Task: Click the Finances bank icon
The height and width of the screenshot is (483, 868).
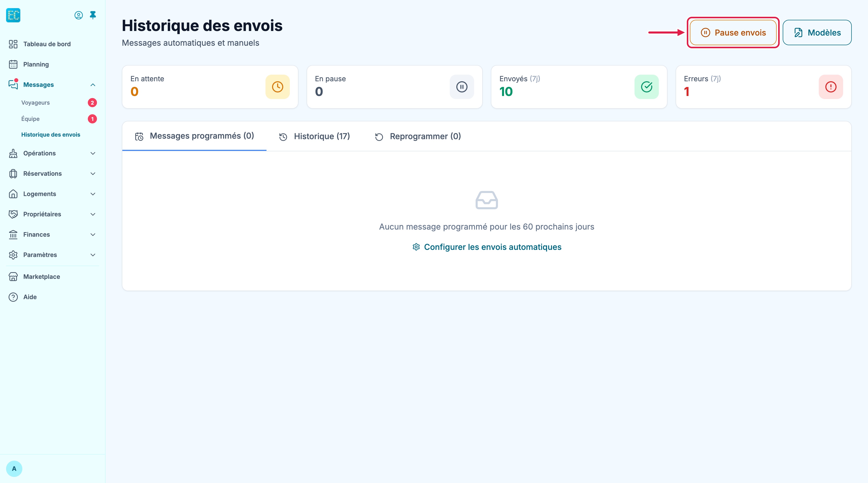Action: pos(13,235)
